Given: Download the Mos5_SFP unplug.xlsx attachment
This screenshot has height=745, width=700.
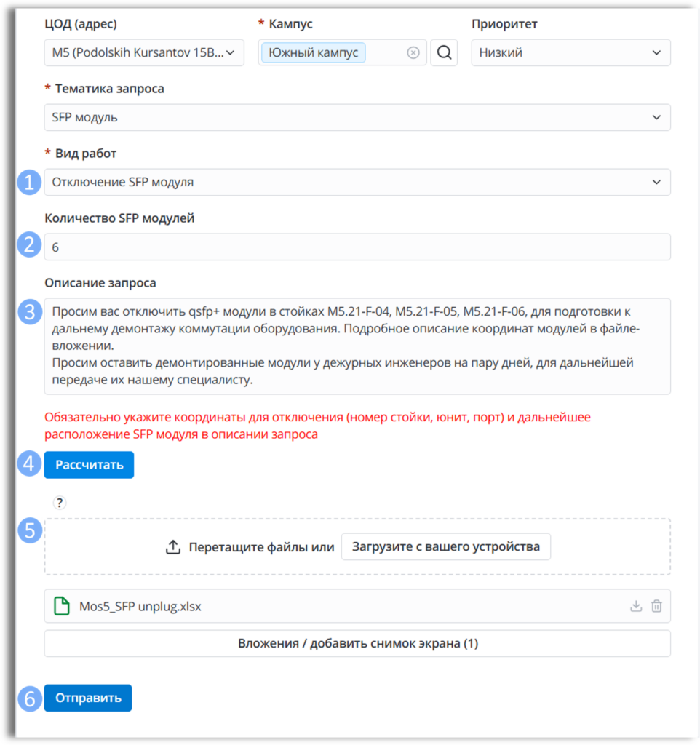Looking at the screenshot, I should (x=636, y=606).
